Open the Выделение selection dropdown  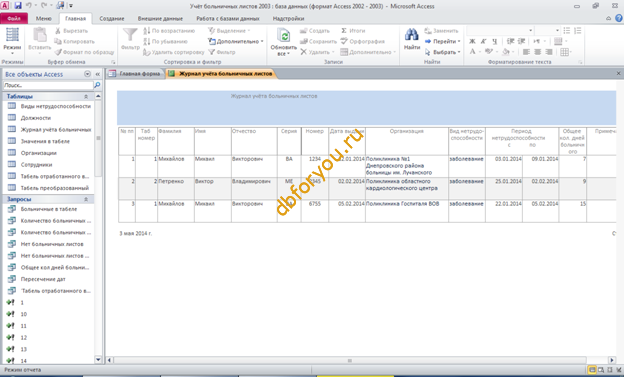(229, 31)
